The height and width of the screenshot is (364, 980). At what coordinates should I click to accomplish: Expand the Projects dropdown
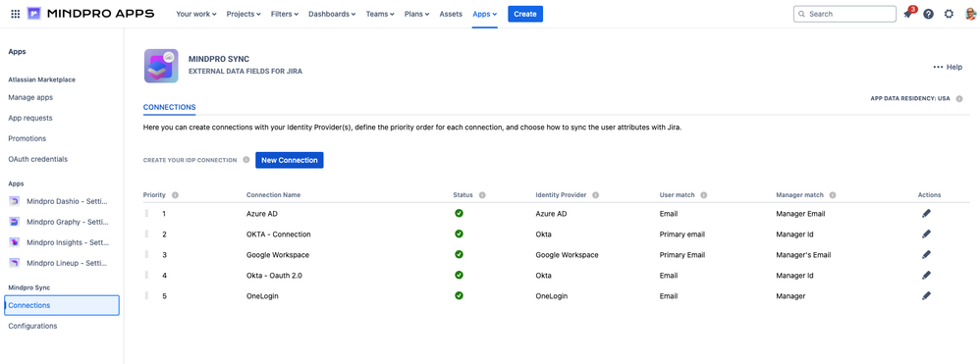pos(244,14)
